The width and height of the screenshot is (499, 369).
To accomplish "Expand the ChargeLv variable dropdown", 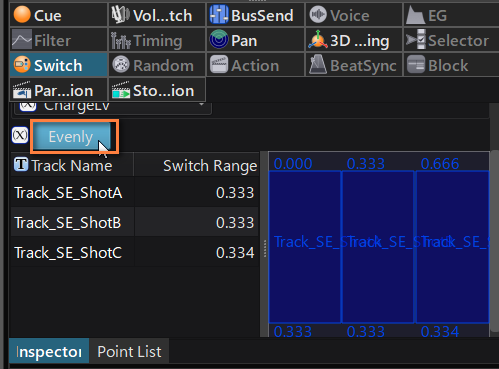I will click(x=112, y=107).
